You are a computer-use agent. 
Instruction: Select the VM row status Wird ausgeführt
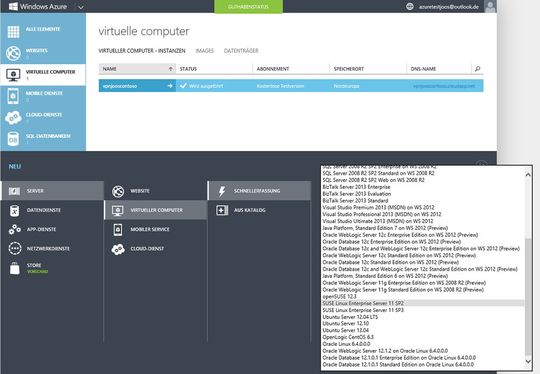(206, 86)
